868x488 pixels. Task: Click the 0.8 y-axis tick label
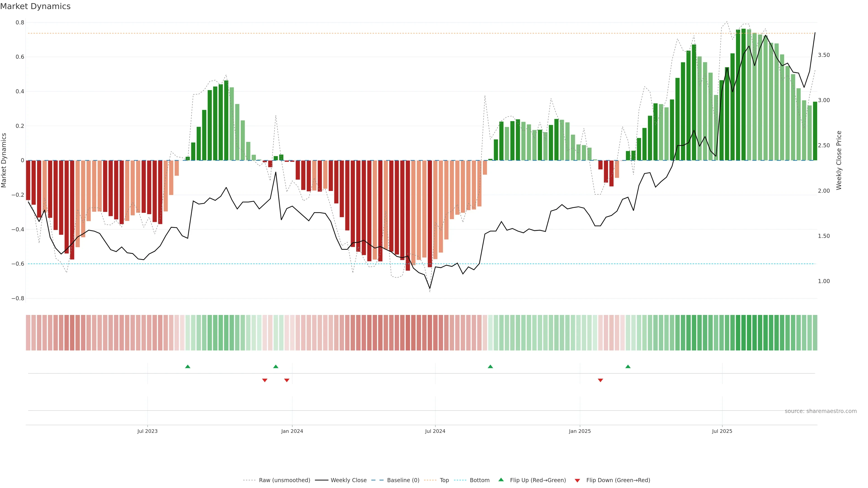[x=20, y=23]
